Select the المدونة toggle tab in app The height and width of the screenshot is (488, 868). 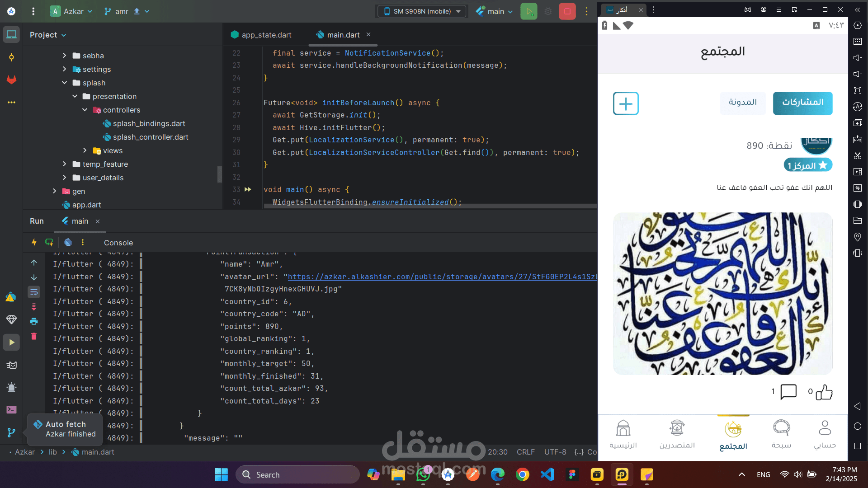[x=742, y=103]
